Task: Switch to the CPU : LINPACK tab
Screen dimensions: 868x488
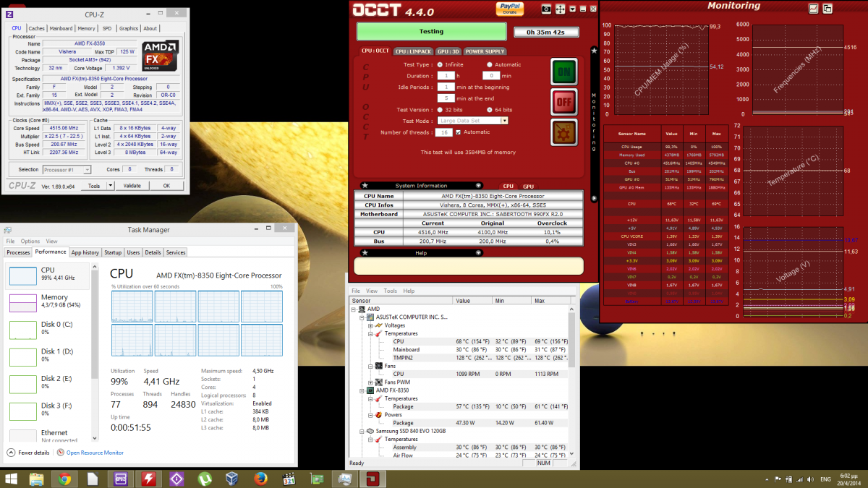Action: (412, 51)
